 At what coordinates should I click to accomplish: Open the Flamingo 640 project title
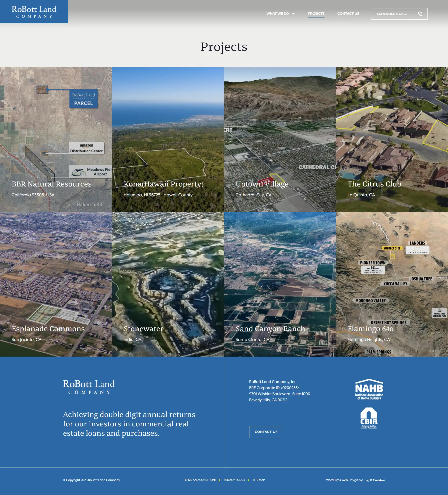[371, 329]
